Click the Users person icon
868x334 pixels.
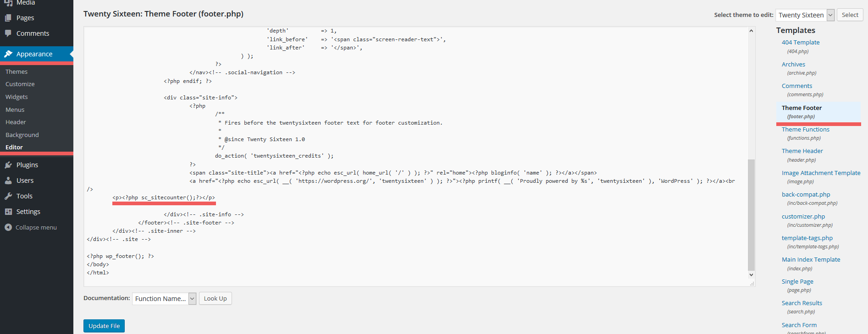[x=8, y=181]
